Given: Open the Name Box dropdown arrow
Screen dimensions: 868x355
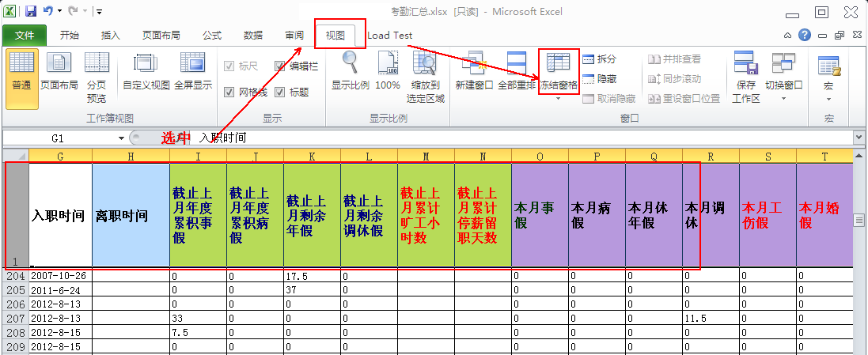Looking at the screenshot, I should (x=121, y=138).
